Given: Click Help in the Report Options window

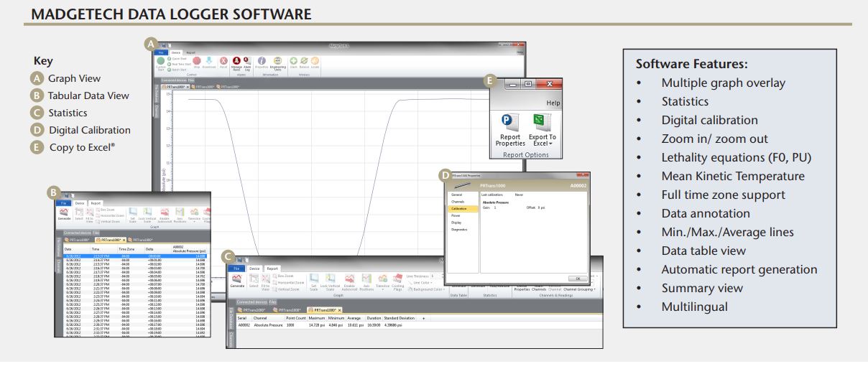Looking at the screenshot, I should pos(553,103).
